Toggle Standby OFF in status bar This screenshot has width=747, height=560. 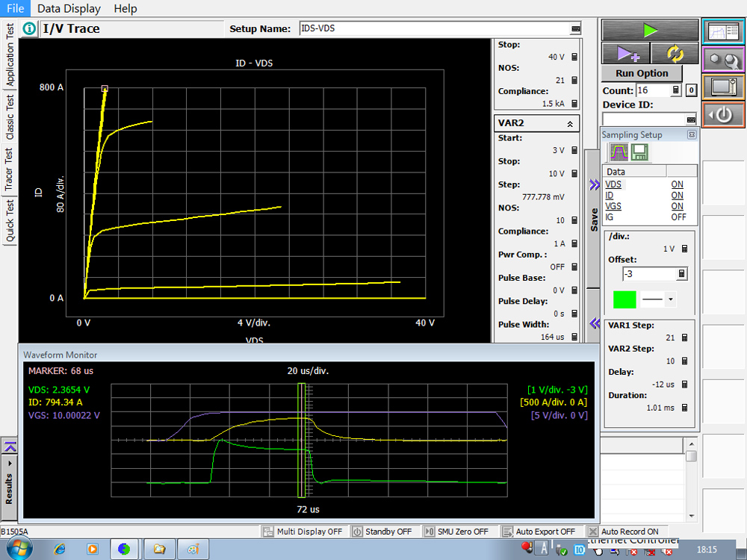coord(382,532)
